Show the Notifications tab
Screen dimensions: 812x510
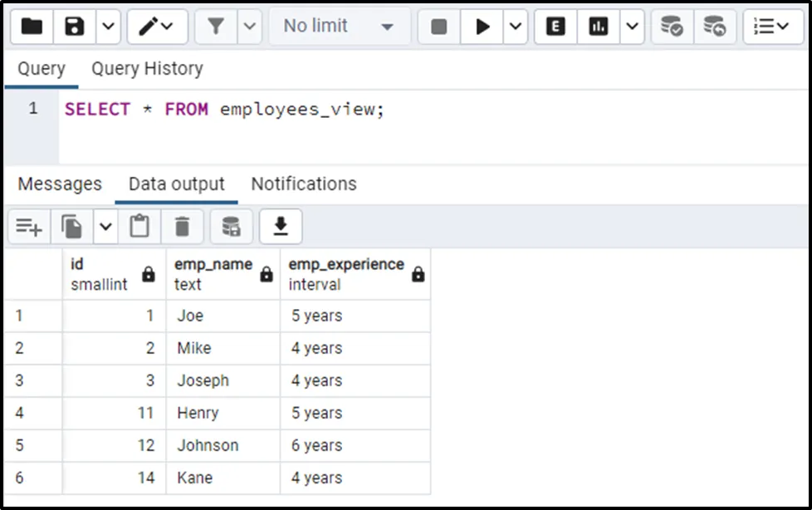[x=304, y=184]
